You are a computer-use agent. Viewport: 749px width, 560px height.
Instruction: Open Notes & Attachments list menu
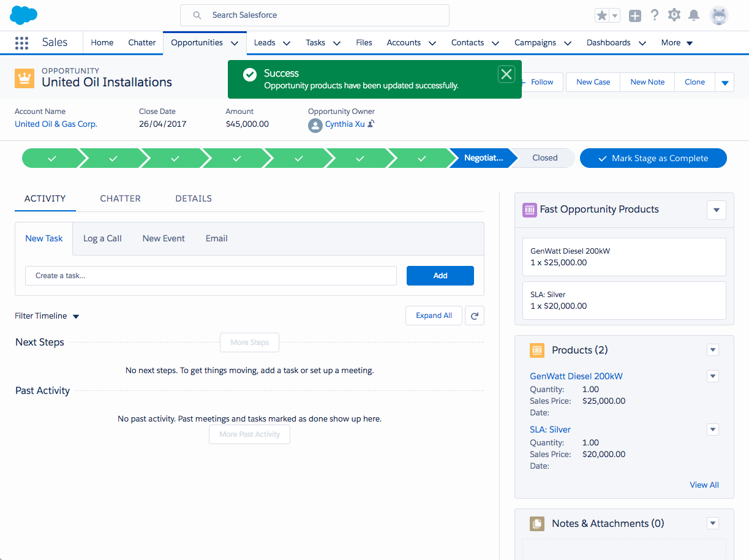coord(713,523)
